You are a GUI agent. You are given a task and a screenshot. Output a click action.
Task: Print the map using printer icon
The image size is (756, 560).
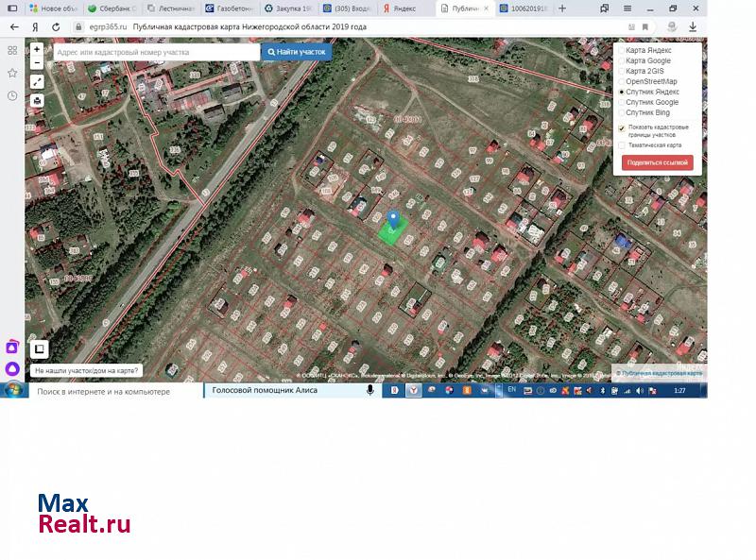(x=37, y=100)
